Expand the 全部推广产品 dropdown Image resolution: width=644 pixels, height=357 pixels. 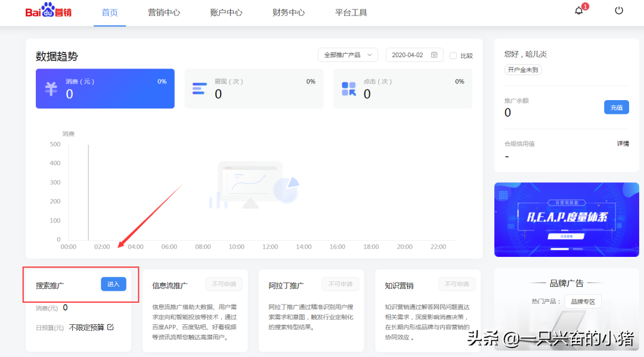(348, 55)
